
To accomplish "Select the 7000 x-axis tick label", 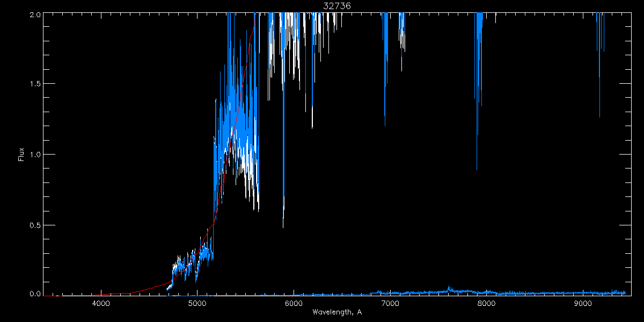I will pyautogui.click(x=390, y=304).
